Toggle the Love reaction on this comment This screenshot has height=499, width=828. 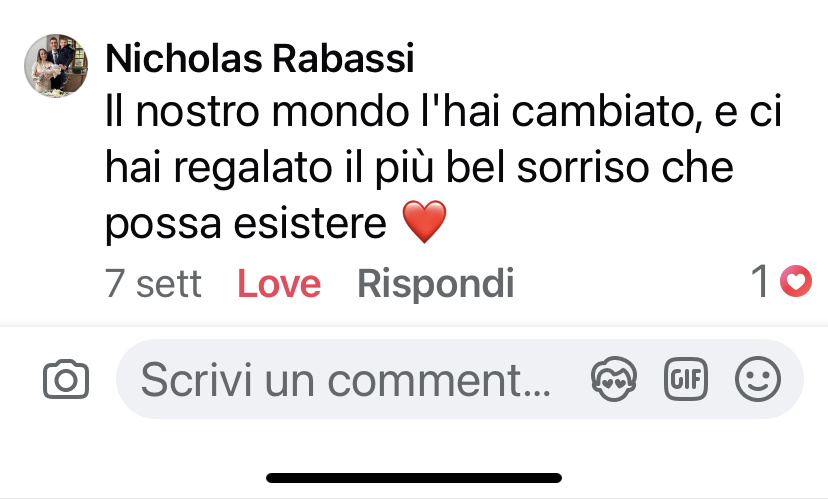point(279,284)
